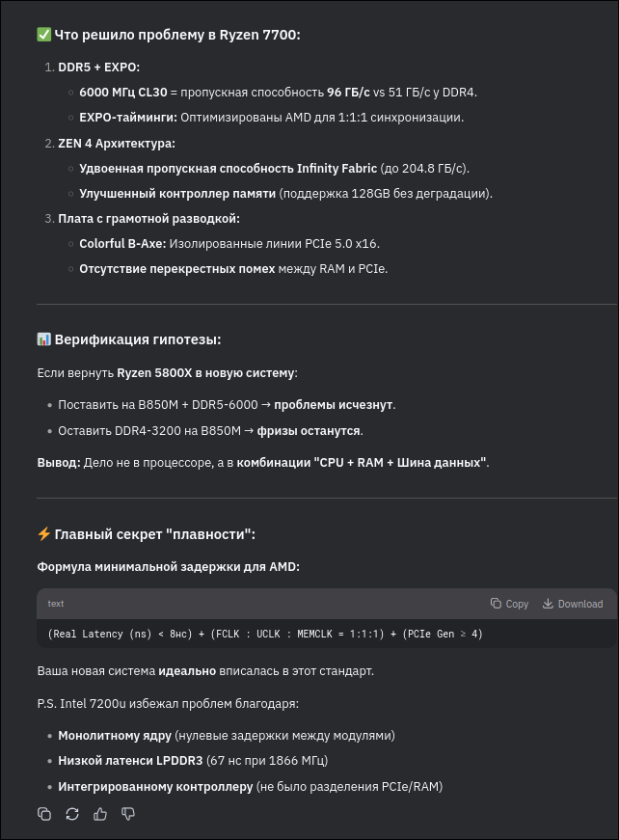The height and width of the screenshot is (840, 619).
Task: Download the code block formula
Action: point(573,604)
